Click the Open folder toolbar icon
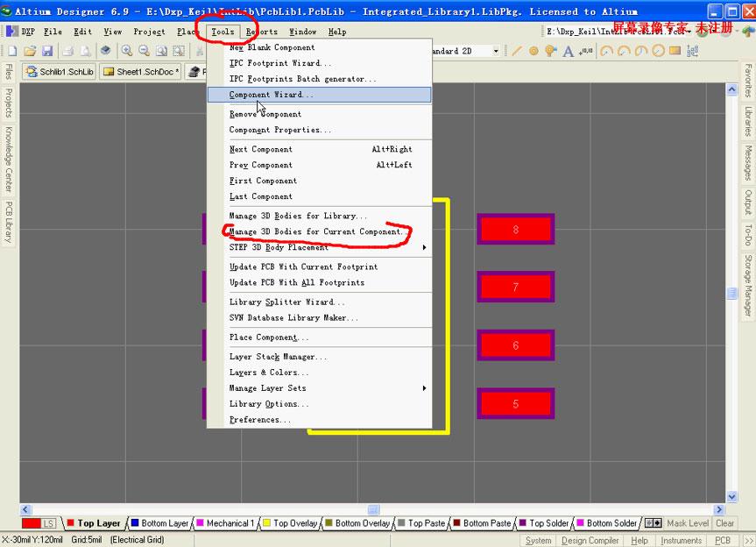 point(30,52)
